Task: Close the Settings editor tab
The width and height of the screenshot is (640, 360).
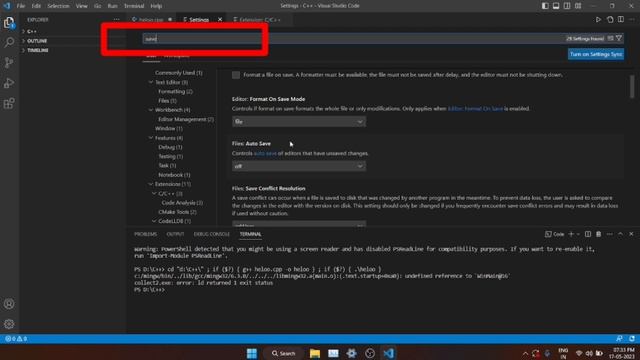Action: [x=220, y=20]
